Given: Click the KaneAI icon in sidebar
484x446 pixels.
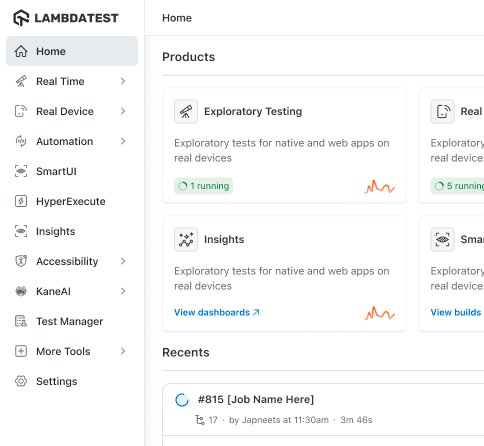Looking at the screenshot, I should tap(21, 291).
